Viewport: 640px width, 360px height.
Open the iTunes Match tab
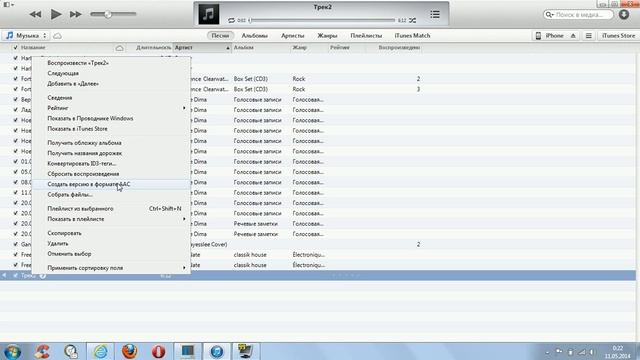(x=412, y=36)
